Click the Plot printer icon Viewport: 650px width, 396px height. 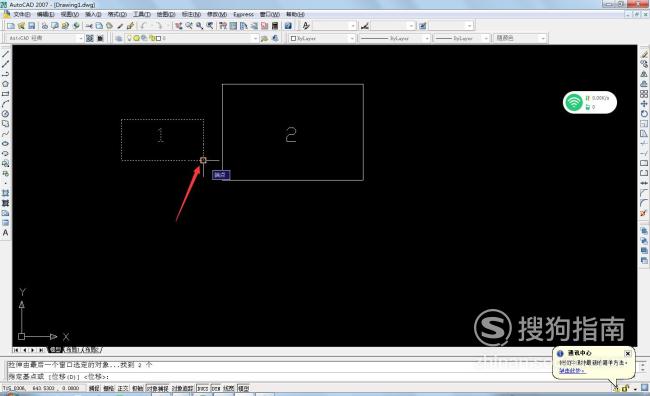45,26
